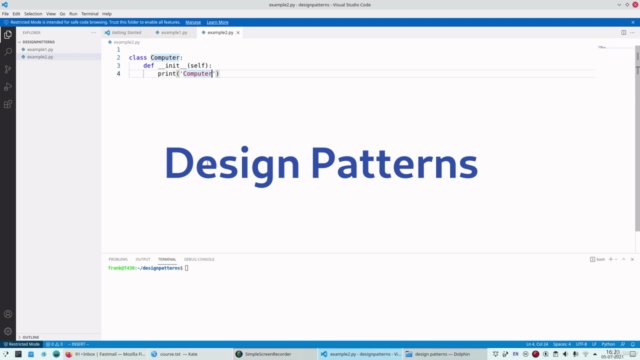The image size is (640, 360).
Task: Select the example2.py editor tab
Action: coord(220,32)
